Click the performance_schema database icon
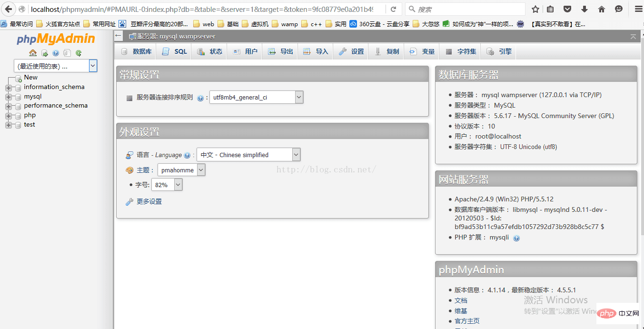This screenshot has width=644, height=329. [19, 106]
